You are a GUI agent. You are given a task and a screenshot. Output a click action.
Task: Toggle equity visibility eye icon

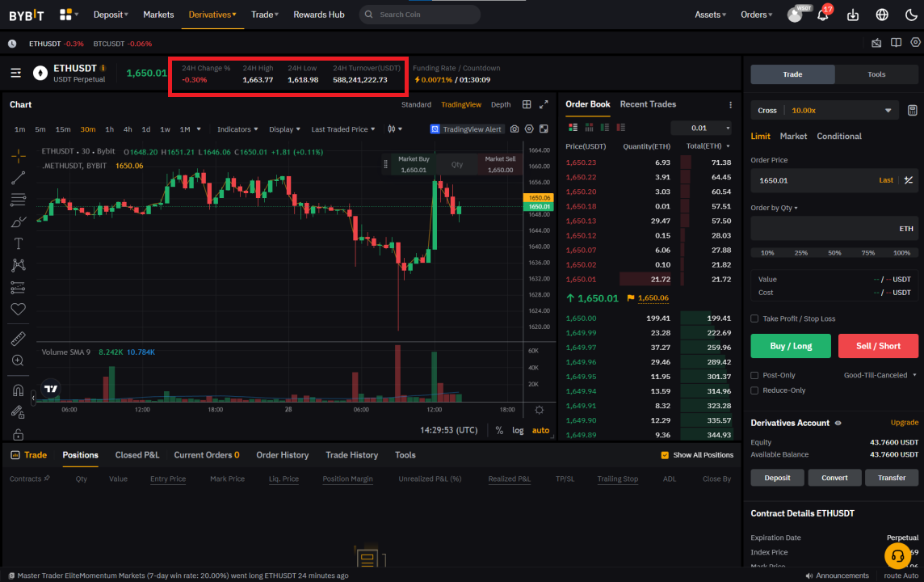838,423
